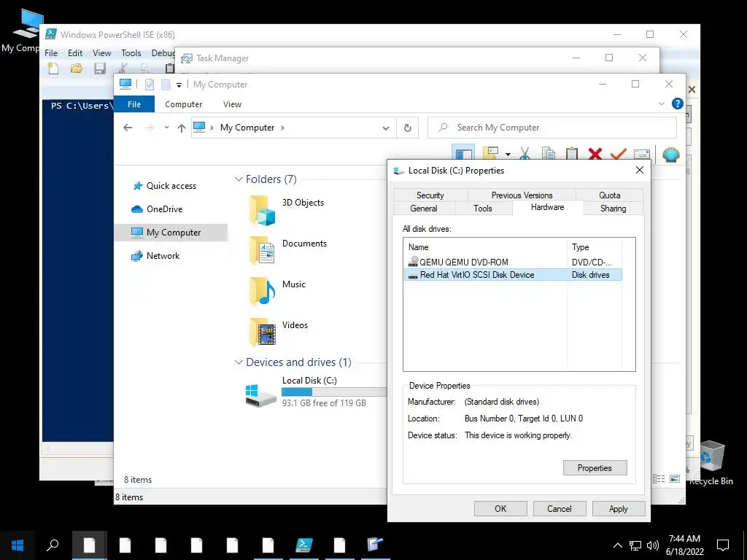
Task: Go back with the Back arrow
Action: [x=128, y=128]
